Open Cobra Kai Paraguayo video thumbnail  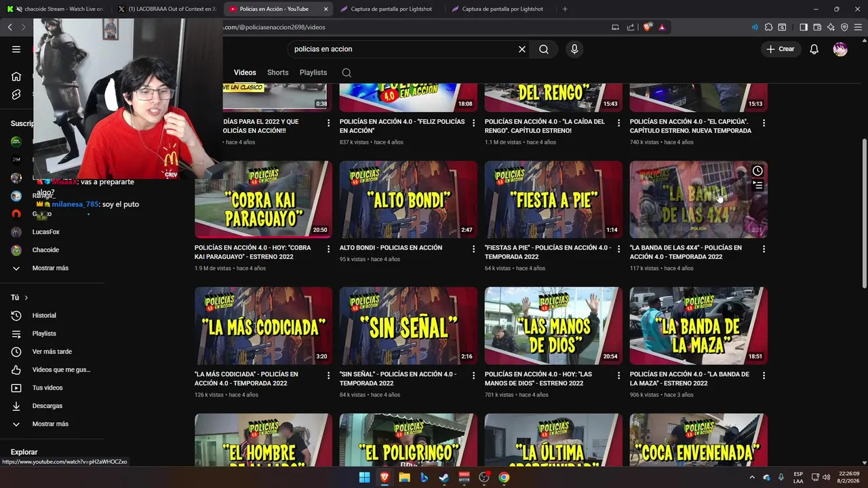tap(263, 199)
